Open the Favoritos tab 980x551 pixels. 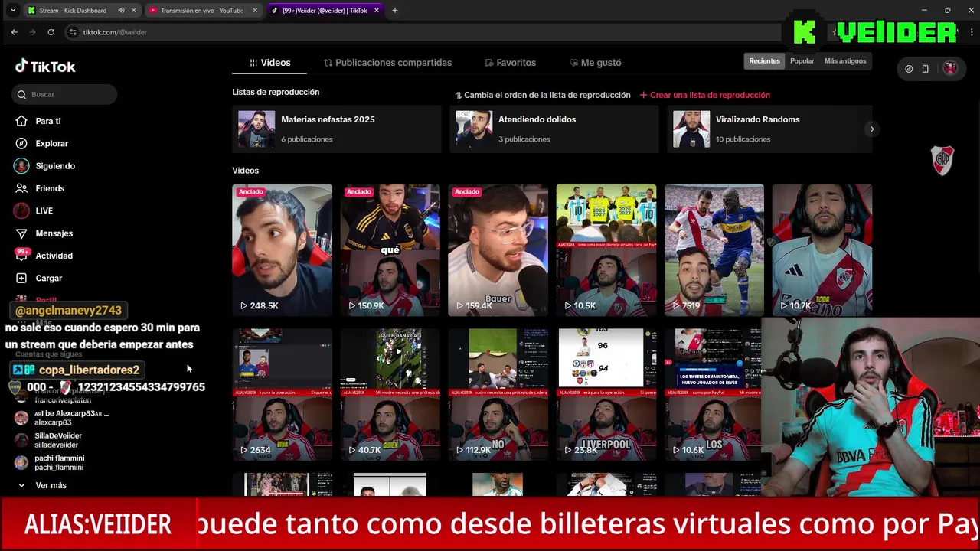pos(510,63)
